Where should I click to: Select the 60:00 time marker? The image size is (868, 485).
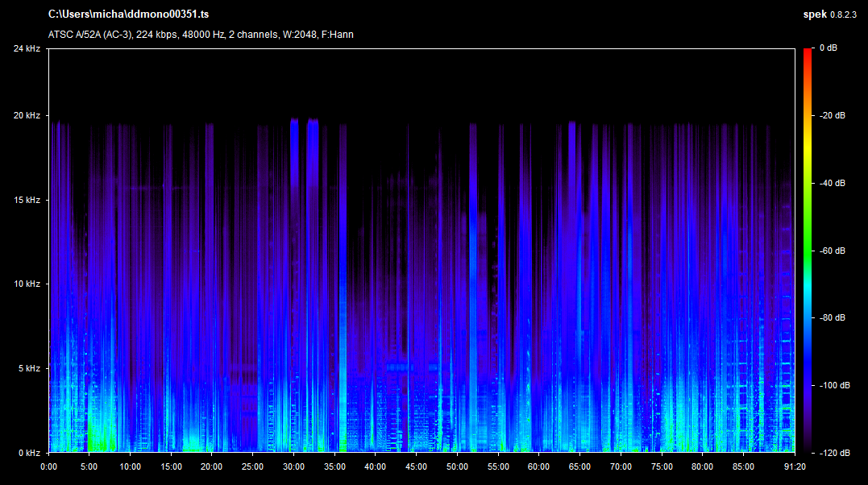click(x=538, y=466)
